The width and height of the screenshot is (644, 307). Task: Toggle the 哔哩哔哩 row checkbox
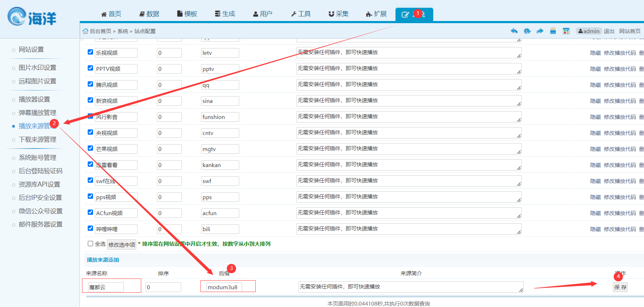[90, 228]
